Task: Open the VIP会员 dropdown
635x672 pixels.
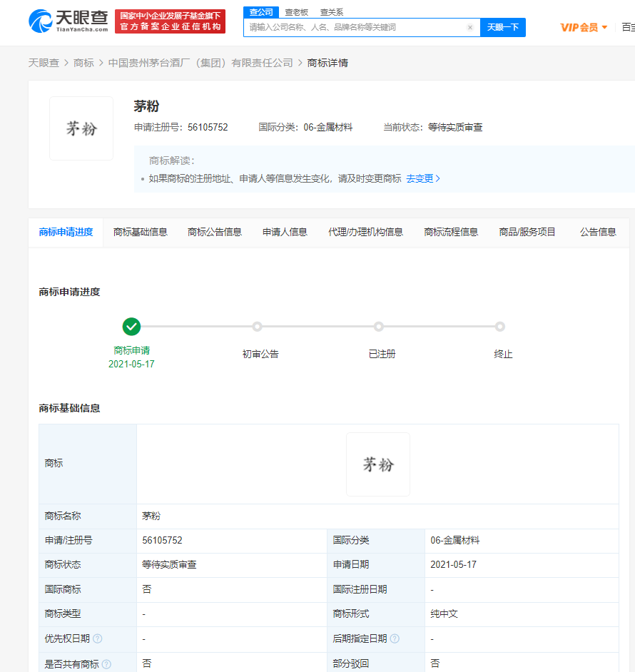Action: (584, 27)
